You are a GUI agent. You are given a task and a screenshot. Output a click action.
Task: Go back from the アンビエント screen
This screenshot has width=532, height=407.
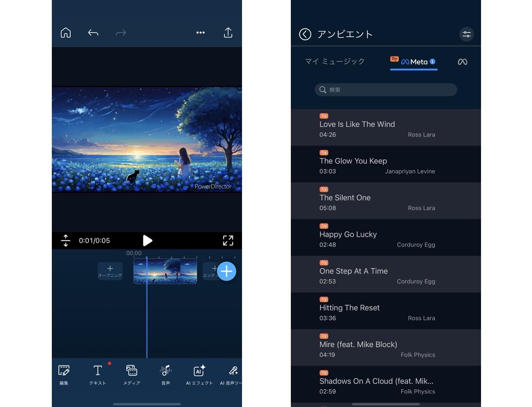(x=305, y=34)
